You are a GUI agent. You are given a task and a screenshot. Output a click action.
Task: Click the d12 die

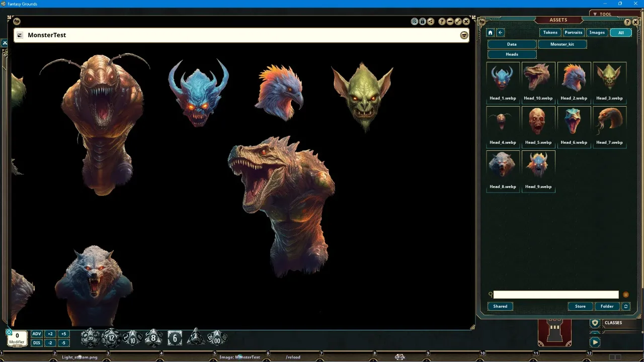coord(111,338)
